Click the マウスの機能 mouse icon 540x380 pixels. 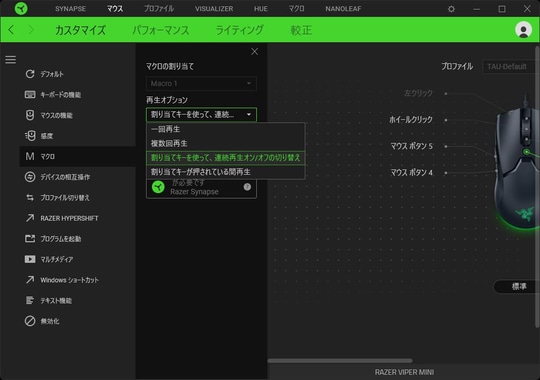pyautogui.click(x=30, y=115)
